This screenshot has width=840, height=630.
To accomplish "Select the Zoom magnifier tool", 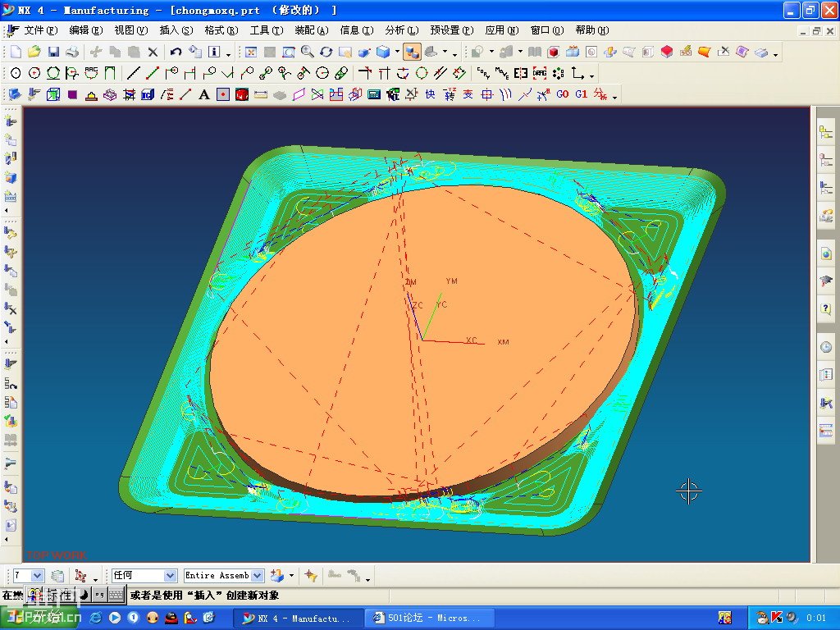I will [x=308, y=52].
